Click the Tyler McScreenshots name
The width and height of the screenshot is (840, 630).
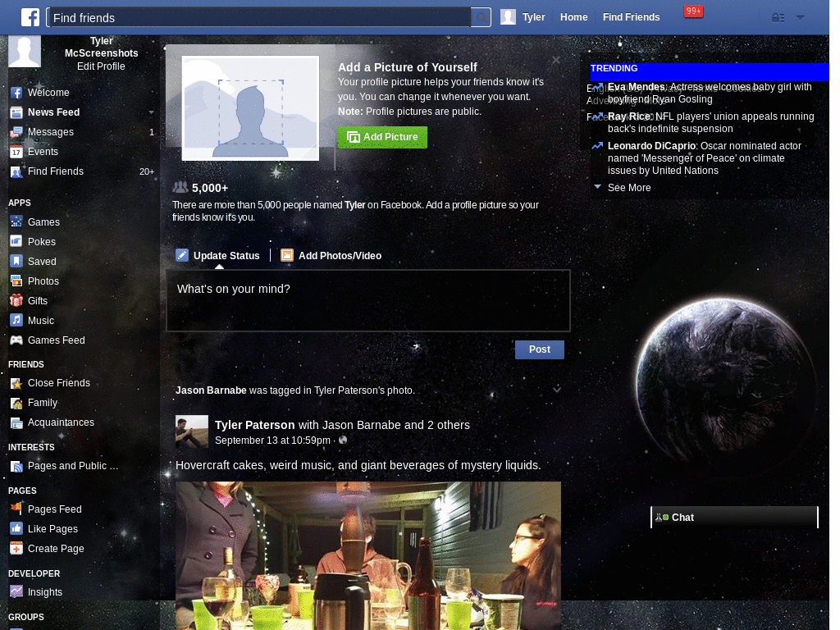point(101,47)
